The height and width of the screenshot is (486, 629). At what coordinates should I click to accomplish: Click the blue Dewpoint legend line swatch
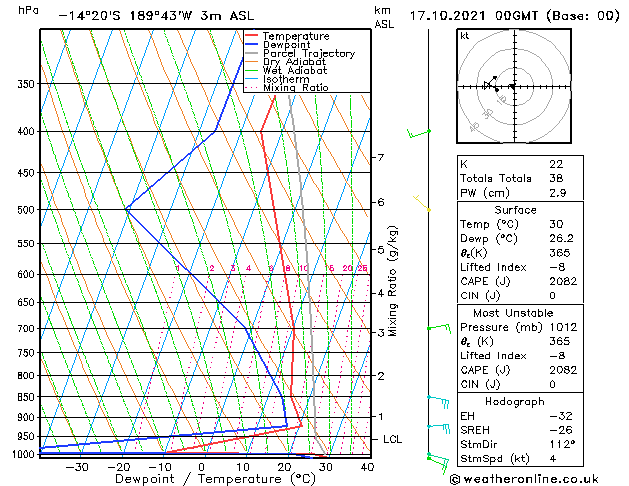(x=252, y=45)
